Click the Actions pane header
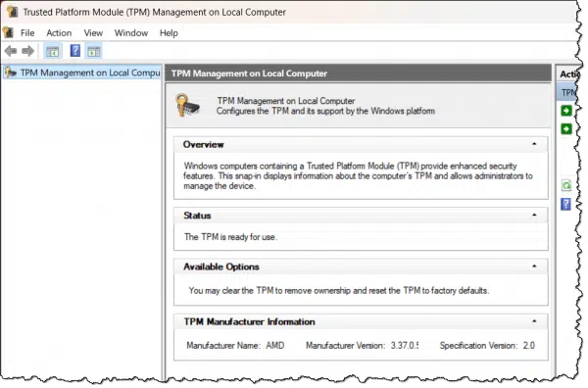Viewport: 588px width, 388px height. [x=568, y=73]
